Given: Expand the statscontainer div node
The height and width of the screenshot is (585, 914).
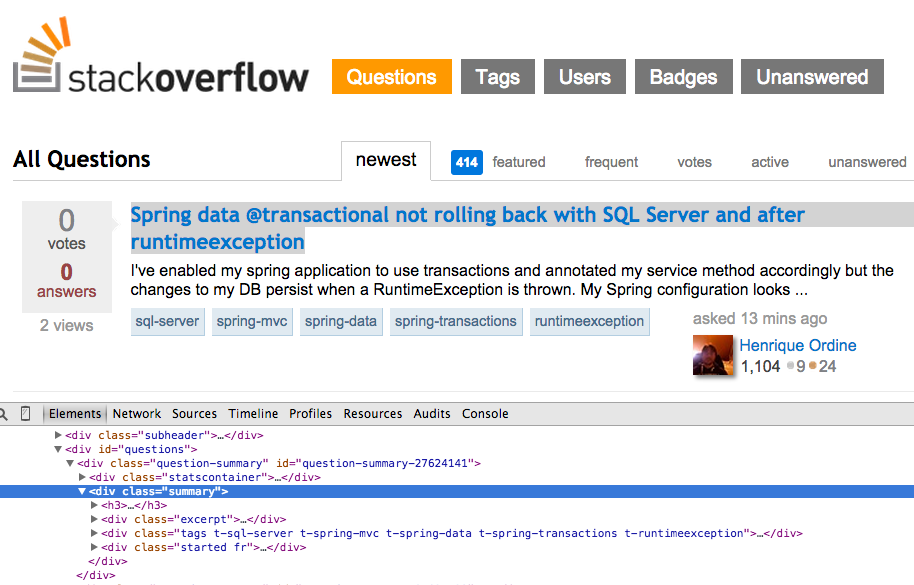Looking at the screenshot, I should (82, 477).
